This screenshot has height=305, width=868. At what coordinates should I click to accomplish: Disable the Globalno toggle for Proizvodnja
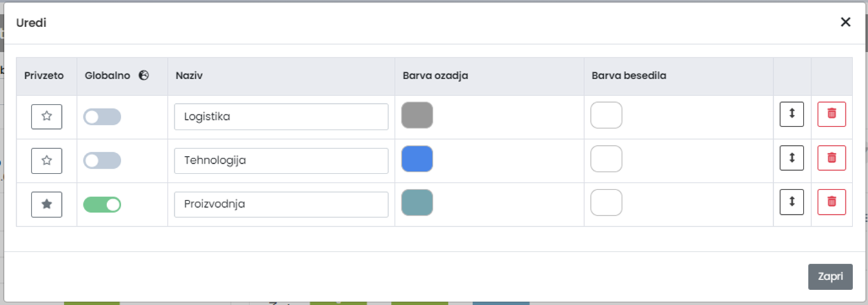click(x=102, y=204)
